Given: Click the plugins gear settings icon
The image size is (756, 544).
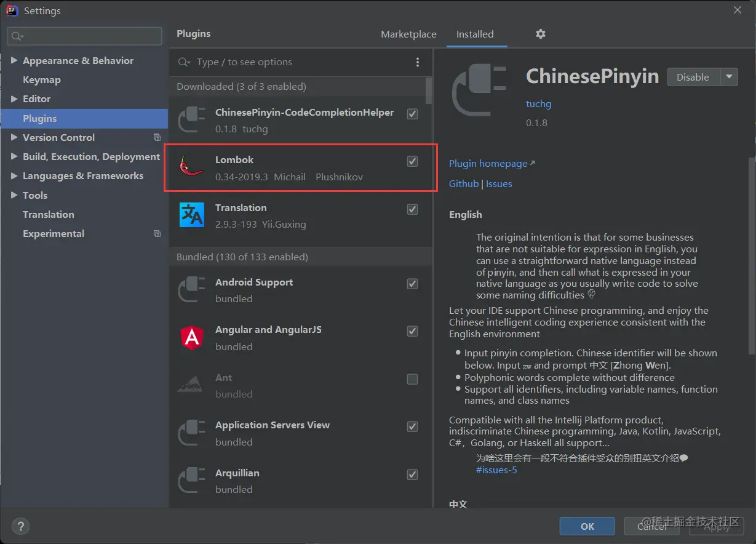Looking at the screenshot, I should coord(540,34).
